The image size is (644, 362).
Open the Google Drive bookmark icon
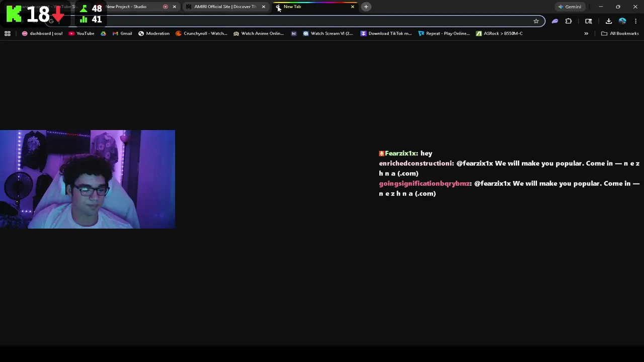click(x=103, y=33)
